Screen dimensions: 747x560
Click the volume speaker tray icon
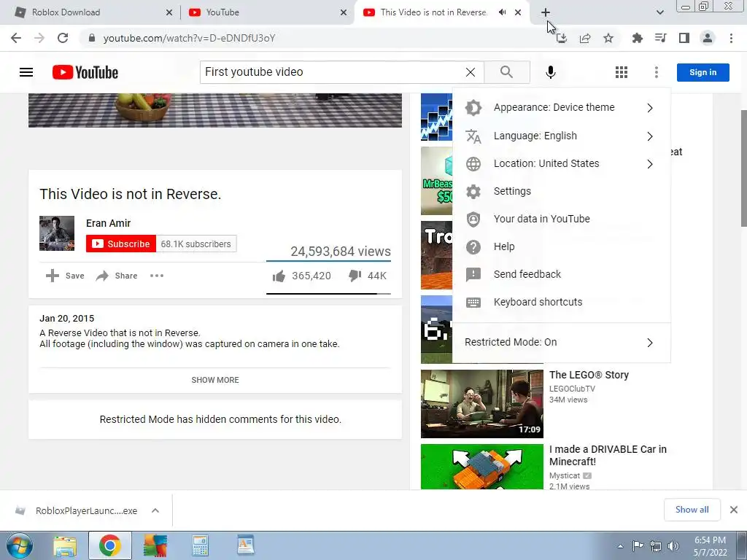[673, 546]
